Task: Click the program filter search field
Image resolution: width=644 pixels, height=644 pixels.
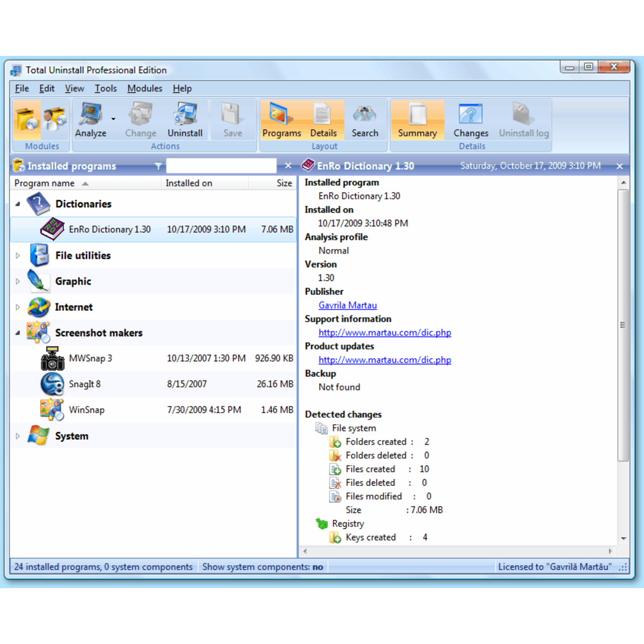Action: click(221, 166)
